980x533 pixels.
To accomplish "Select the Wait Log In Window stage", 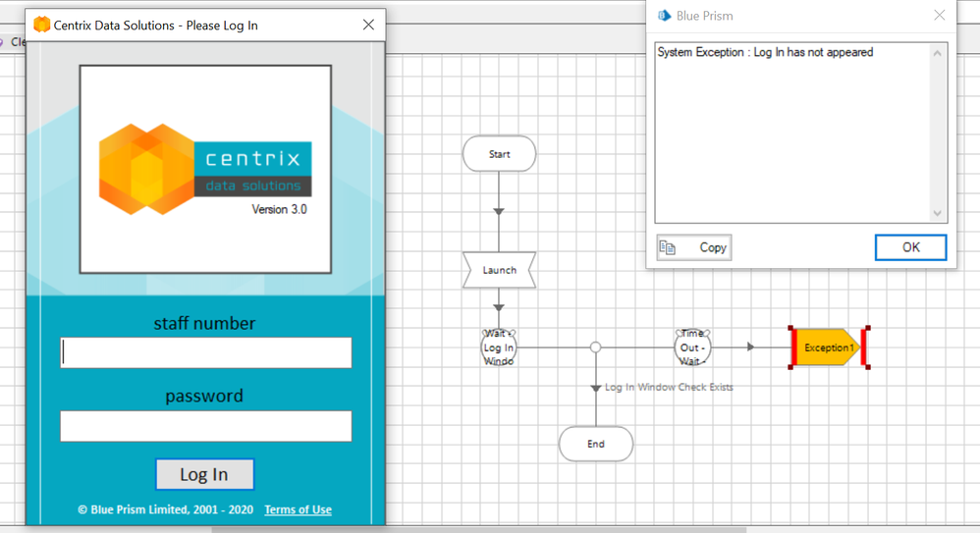I will [x=499, y=347].
